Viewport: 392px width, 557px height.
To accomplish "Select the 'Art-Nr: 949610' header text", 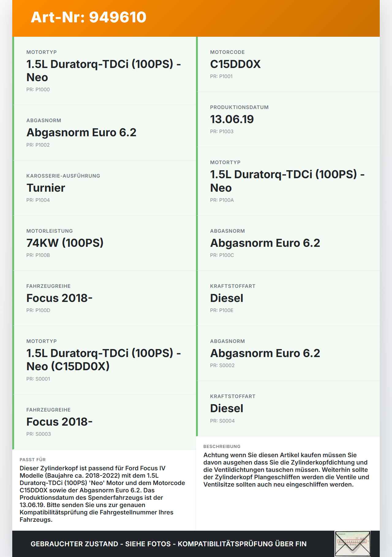I will [89, 17].
